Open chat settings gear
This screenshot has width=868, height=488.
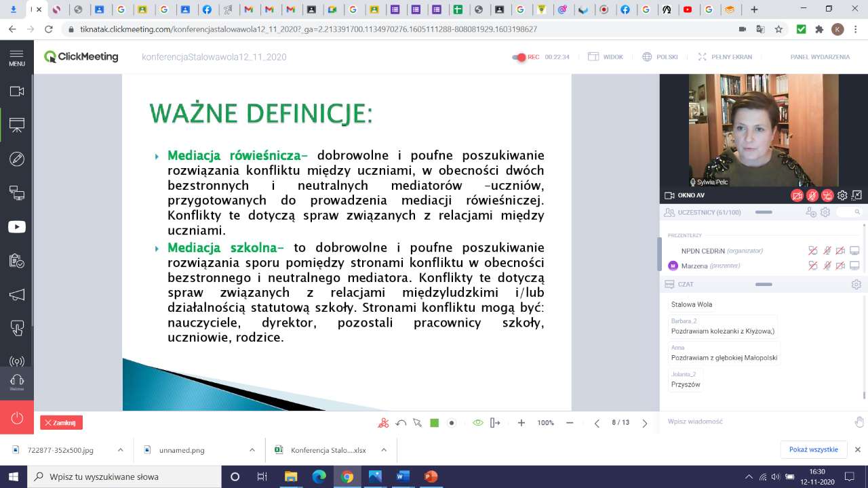pyautogui.click(x=856, y=285)
